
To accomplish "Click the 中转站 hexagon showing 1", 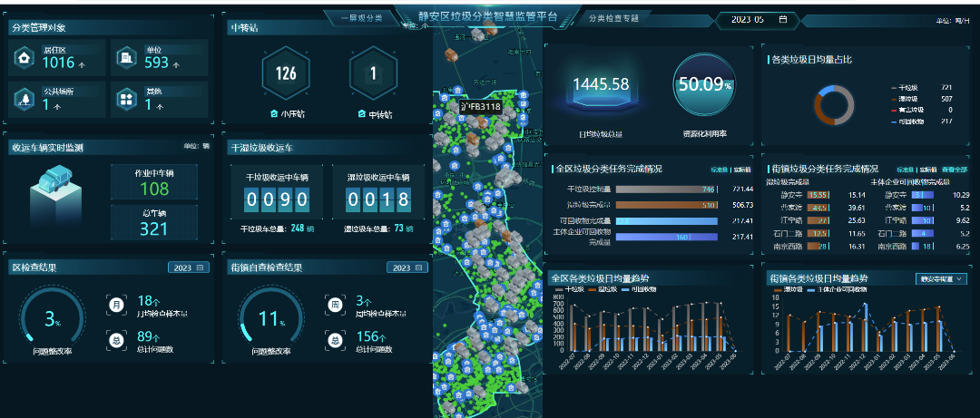I will point(373,73).
